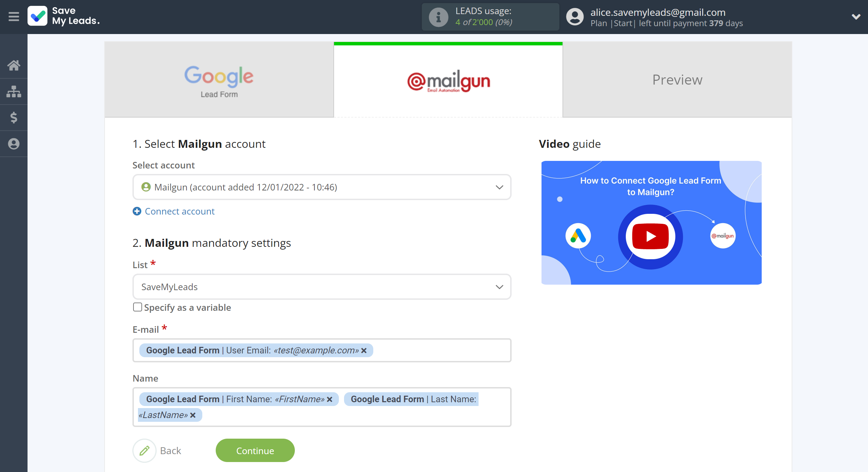This screenshot has height=472, width=868.
Task: Click the LEADS usage counter text
Action: [483, 22]
